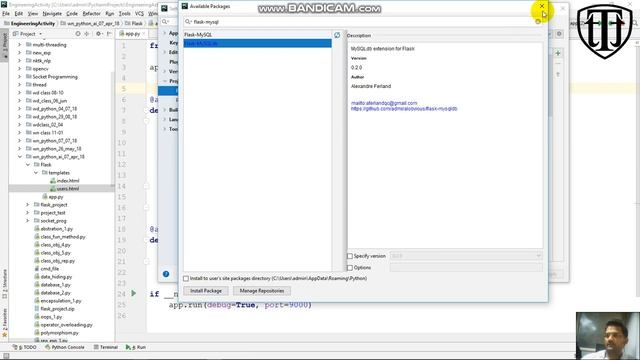This screenshot has height=360, width=640.
Task: Open the Terminal tool window
Action: click(x=106, y=347)
